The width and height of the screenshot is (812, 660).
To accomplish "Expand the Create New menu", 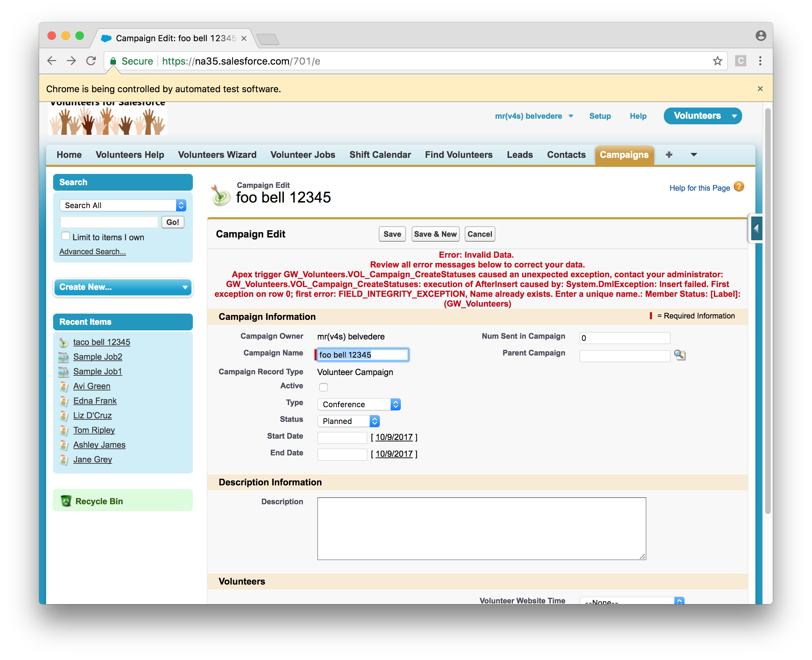I will pyautogui.click(x=123, y=287).
